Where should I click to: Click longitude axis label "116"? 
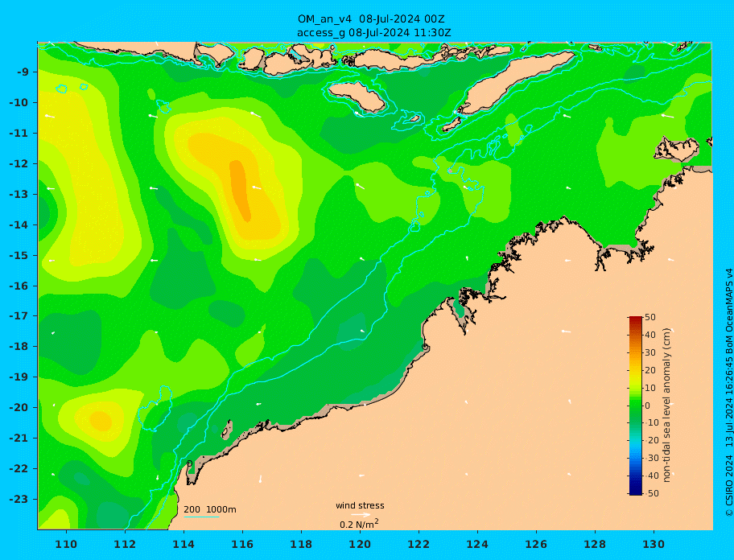[242, 545]
